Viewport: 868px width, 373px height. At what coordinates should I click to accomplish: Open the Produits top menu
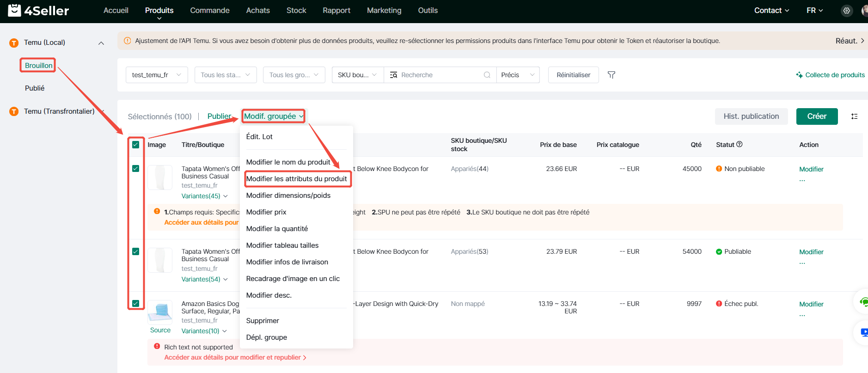click(159, 11)
